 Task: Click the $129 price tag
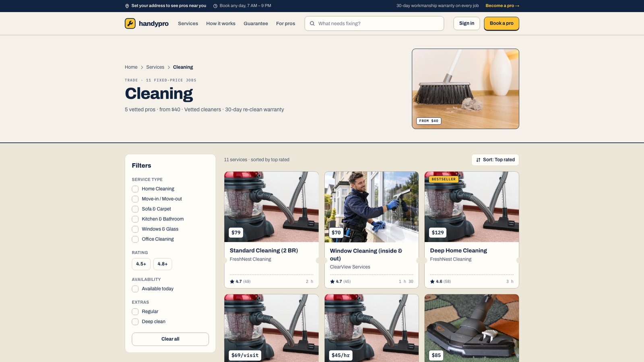coord(438,232)
